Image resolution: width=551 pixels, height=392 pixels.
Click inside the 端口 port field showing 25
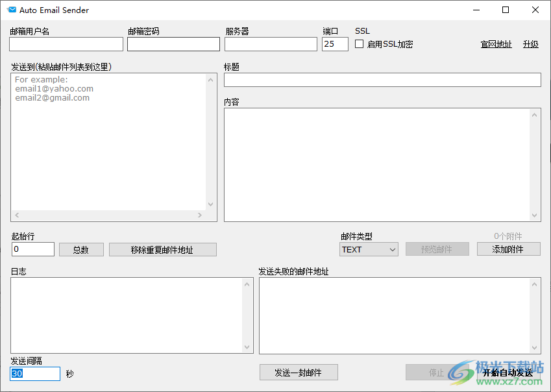tap(334, 43)
